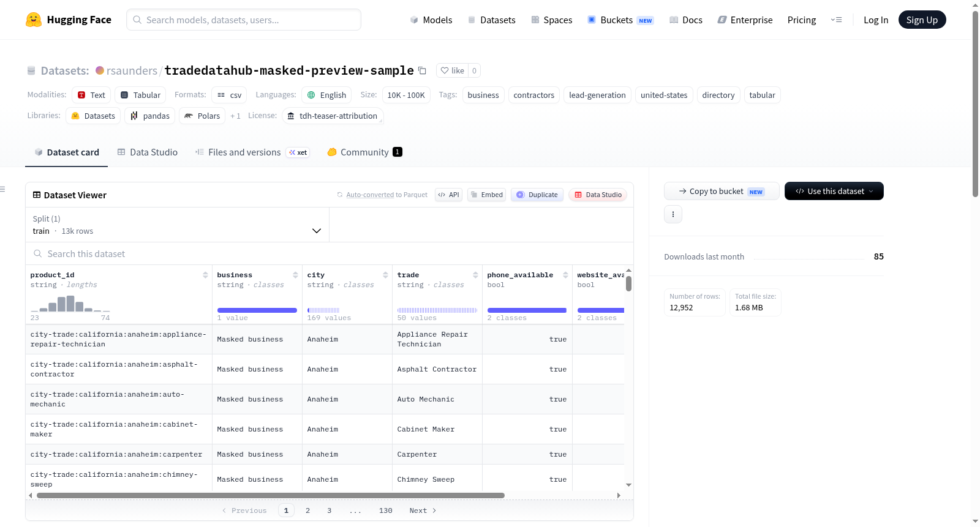Click the united-states tag
980x527 pixels.
coord(664,95)
